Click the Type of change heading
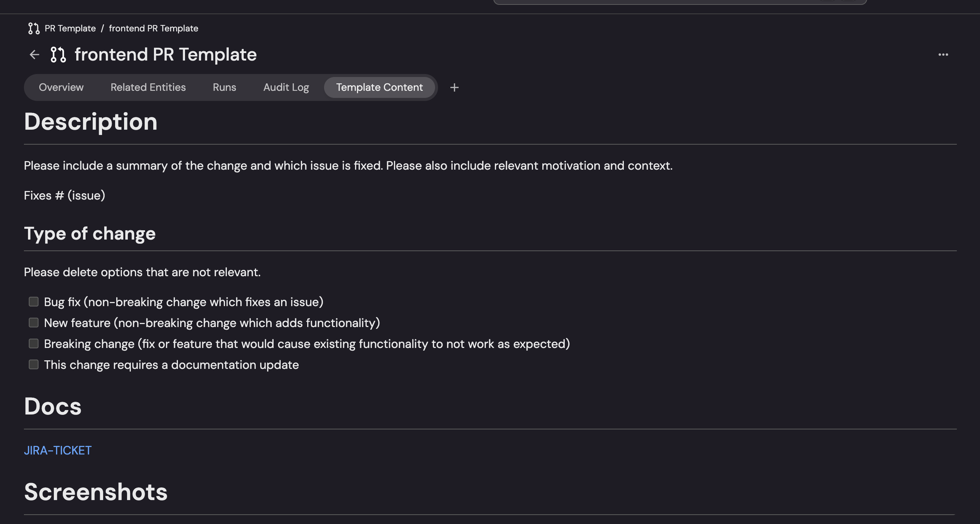980x524 pixels. coord(90,233)
